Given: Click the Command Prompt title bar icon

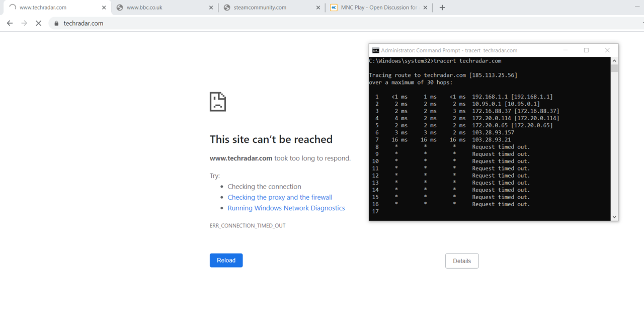Looking at the screenshot, I should 375,50.
